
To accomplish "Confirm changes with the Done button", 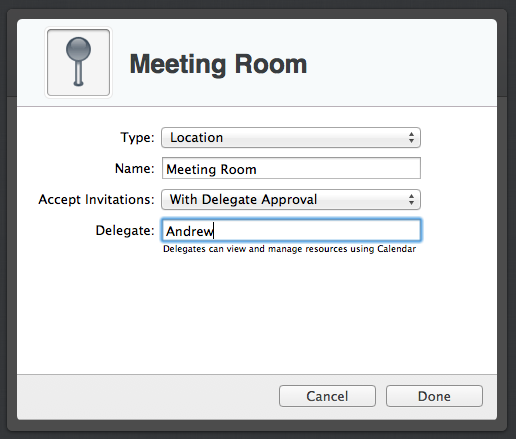I will (434, 396).
